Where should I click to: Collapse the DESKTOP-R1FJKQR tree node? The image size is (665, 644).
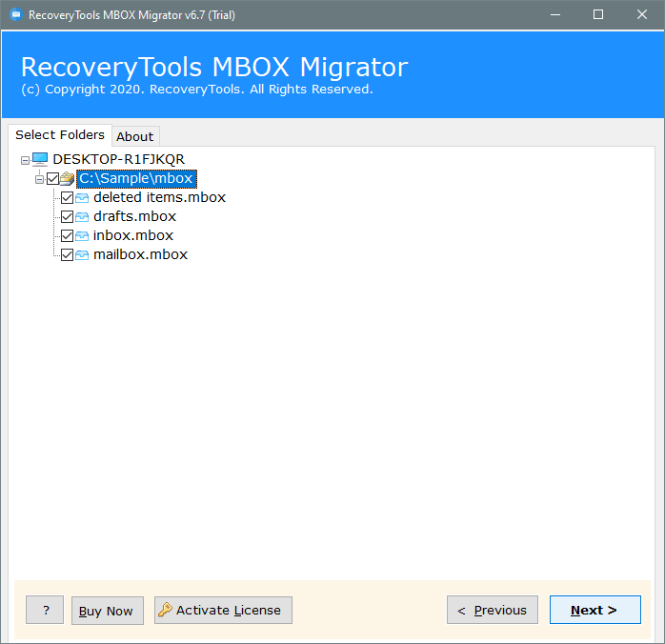25,160
